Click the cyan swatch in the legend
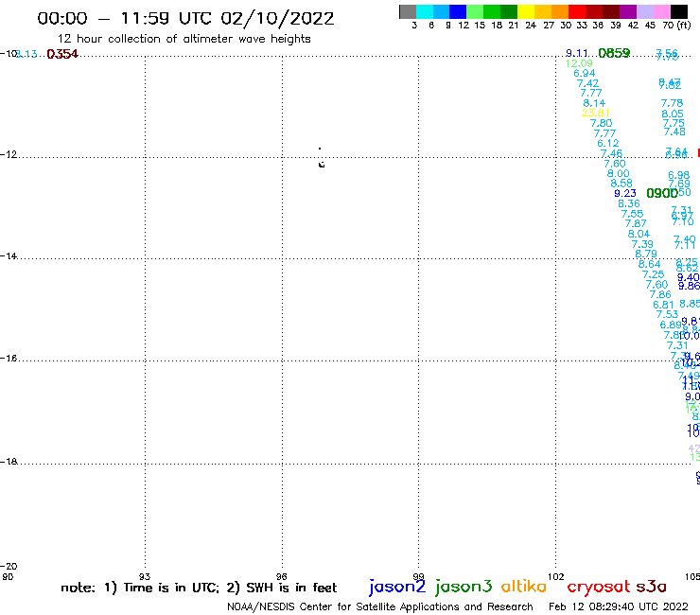700x615 pixels. tap(425, 11)
